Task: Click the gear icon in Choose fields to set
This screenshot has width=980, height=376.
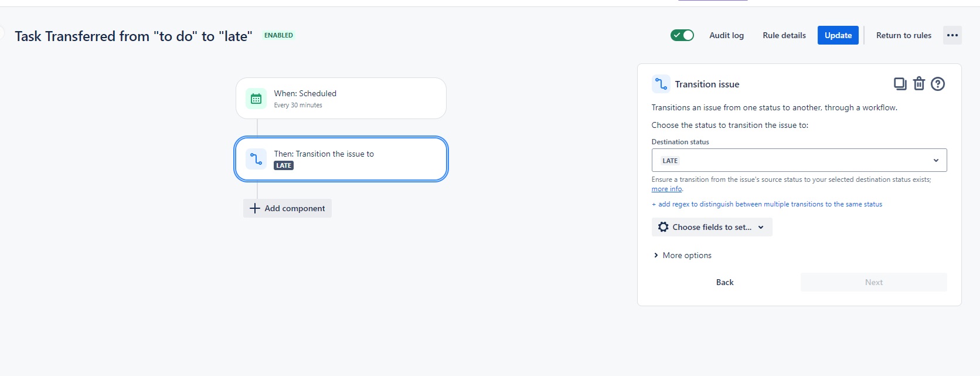Action: tap(663, 227)
